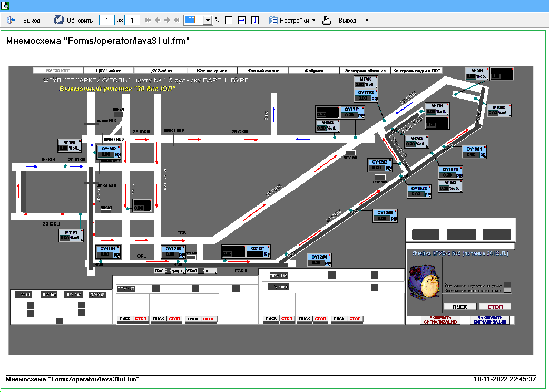Click the "Ячейка КРУВ-6 №5" panel title

[460, 253]
